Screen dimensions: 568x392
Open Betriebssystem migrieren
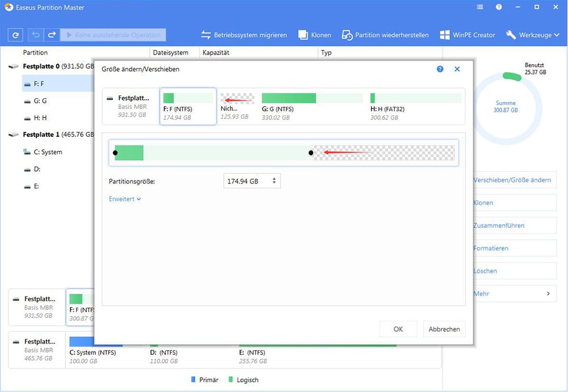pos(244,35)
